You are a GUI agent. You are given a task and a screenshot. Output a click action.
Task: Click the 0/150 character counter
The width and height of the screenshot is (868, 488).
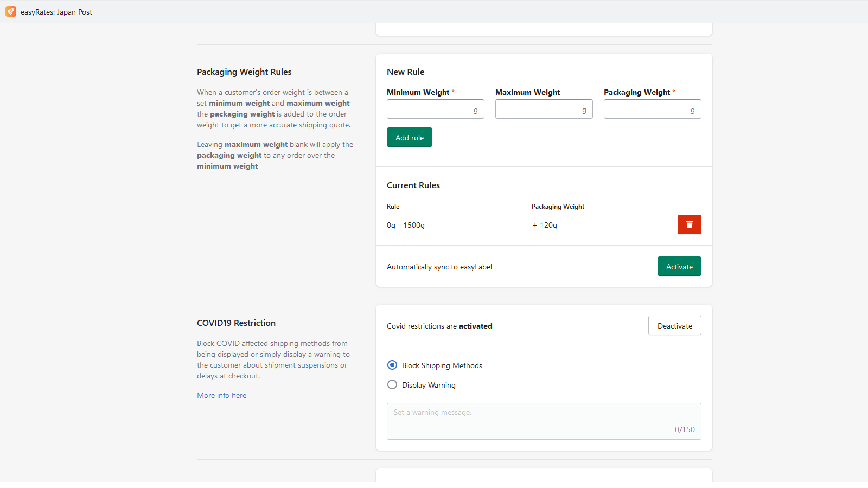click(x=685, y=429)
